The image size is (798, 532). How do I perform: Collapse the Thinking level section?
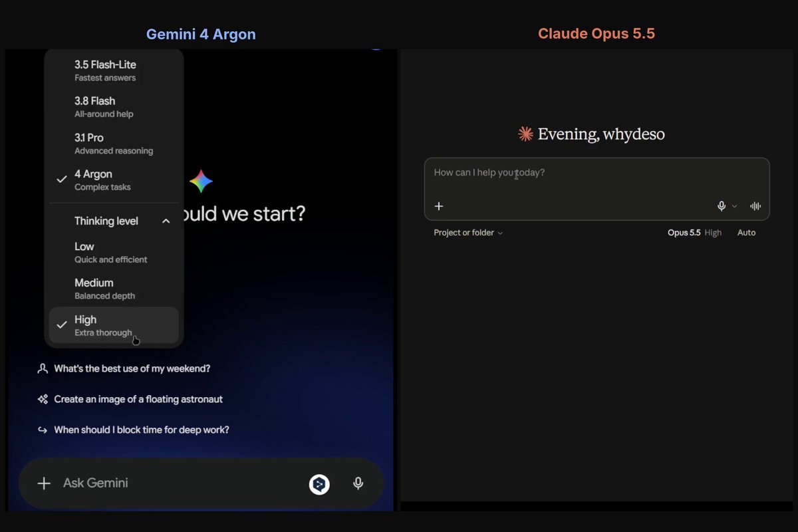tap(166, 221)
